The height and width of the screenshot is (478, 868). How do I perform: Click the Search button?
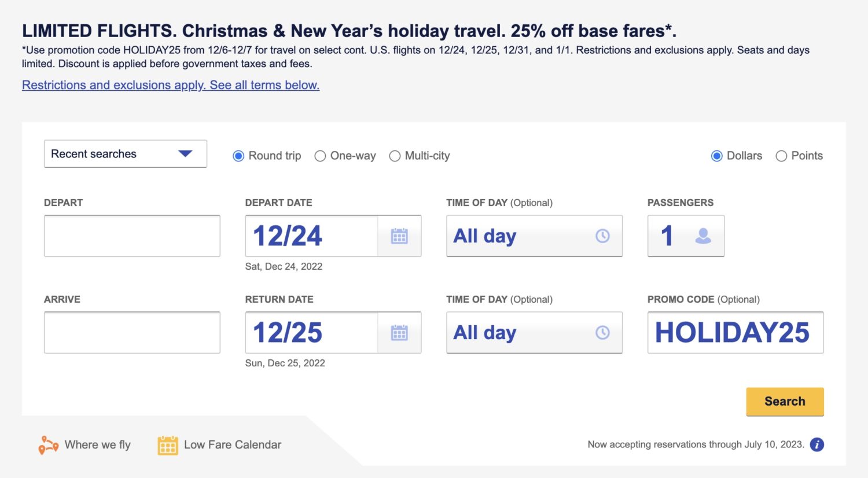(785, 401)
